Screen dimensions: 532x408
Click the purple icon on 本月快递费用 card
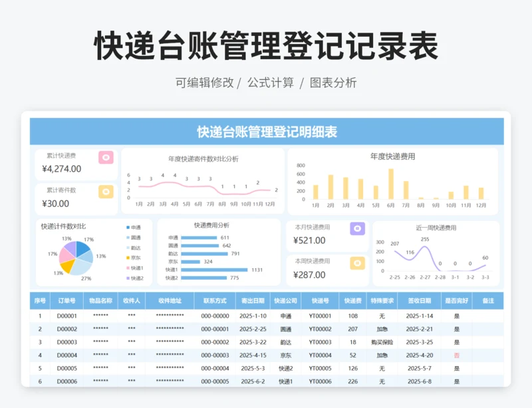(357, 229)
